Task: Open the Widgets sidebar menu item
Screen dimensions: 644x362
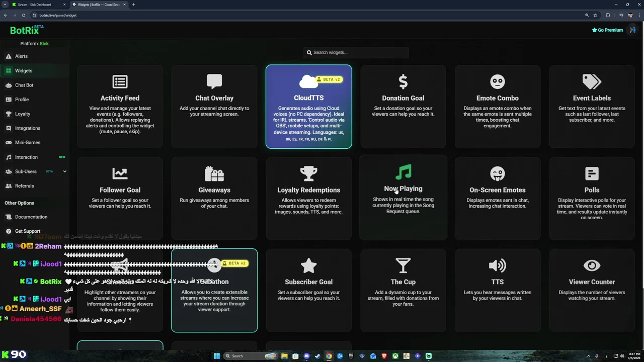Action: point(34,71)
